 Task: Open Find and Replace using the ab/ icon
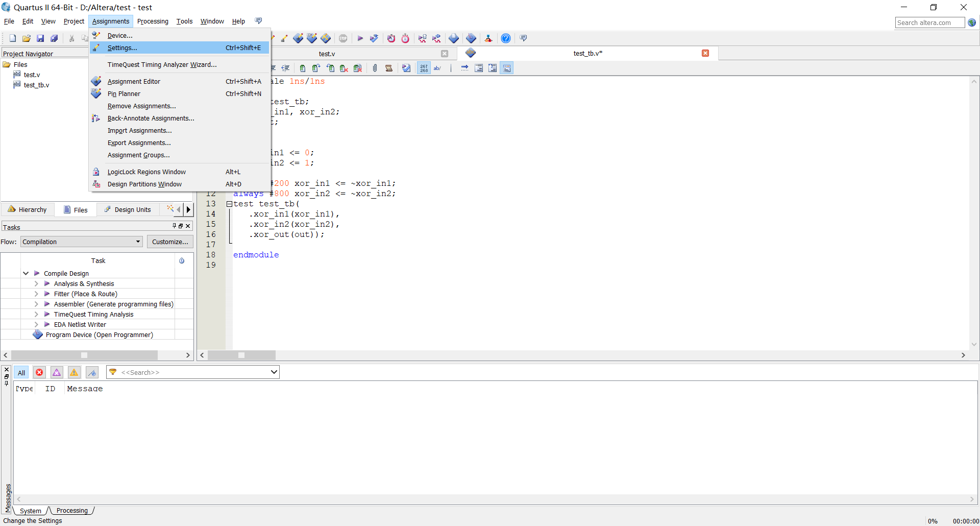[437, 67]
